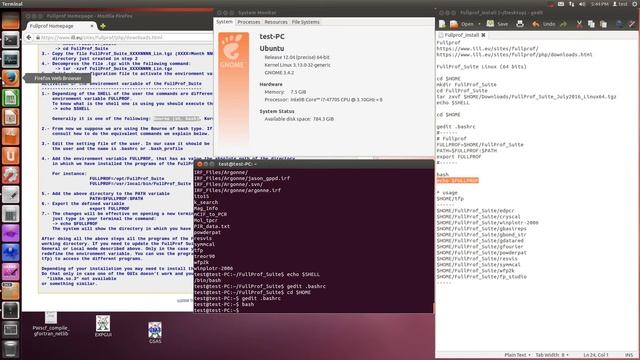Click the Firefox URL address bar

click(x=122, y=38)
